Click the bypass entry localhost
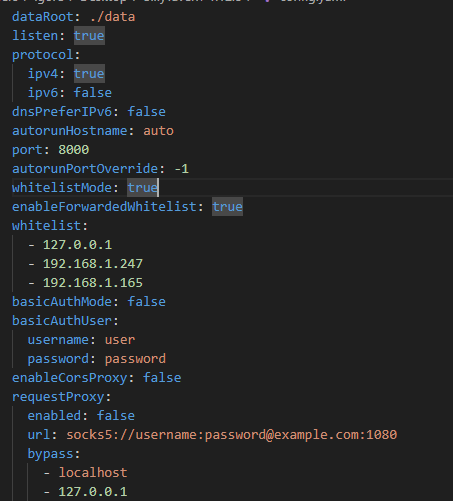453x501 pixels. coord(93,473)
